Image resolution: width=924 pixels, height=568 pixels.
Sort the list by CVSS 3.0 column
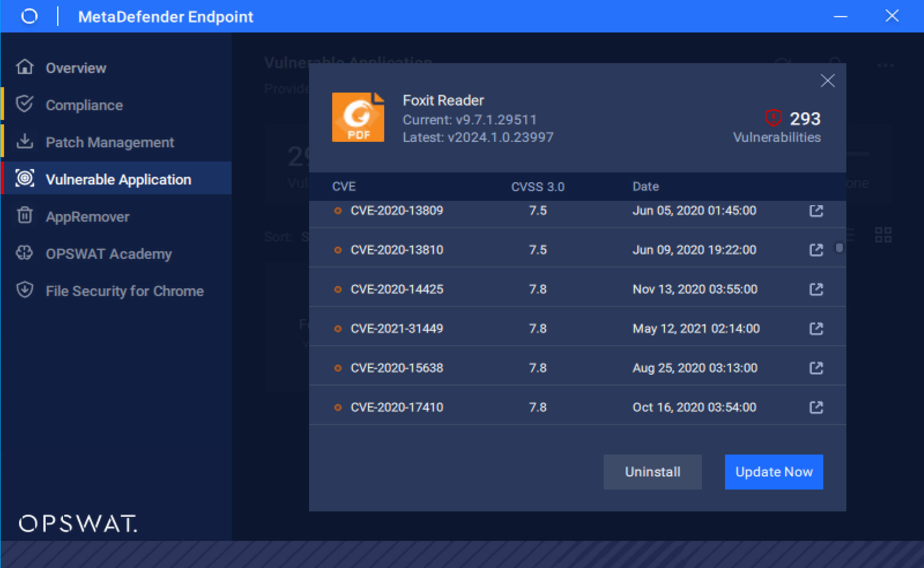(538, 187)
